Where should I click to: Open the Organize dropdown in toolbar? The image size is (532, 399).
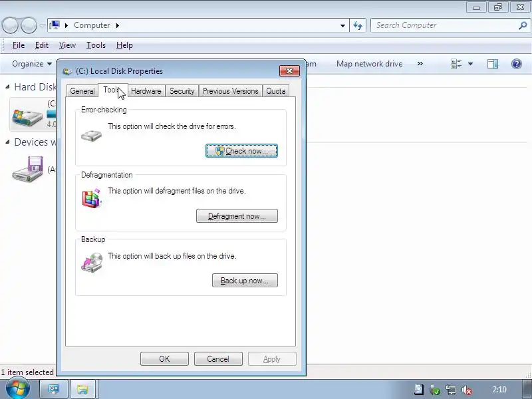point(31,64)
